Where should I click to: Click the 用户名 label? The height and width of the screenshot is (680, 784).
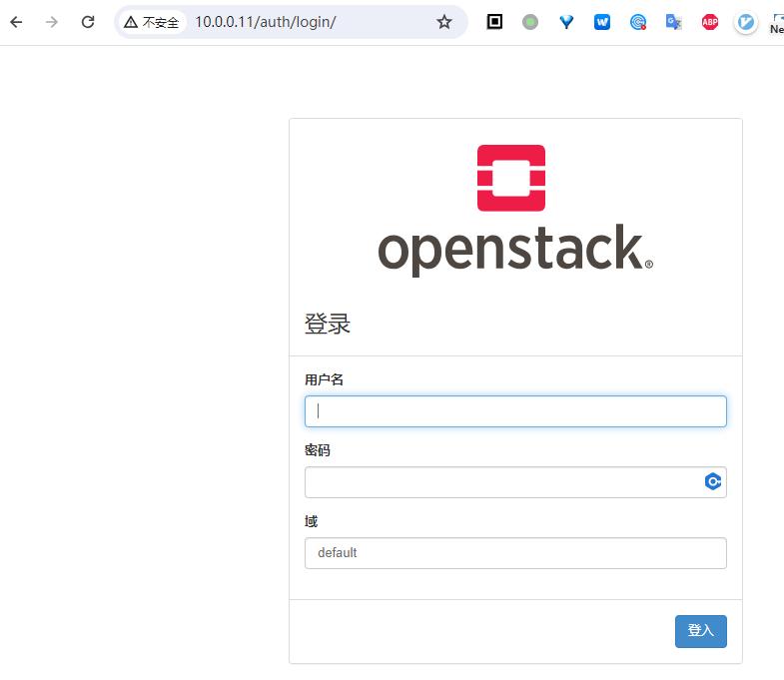[324, 379]
